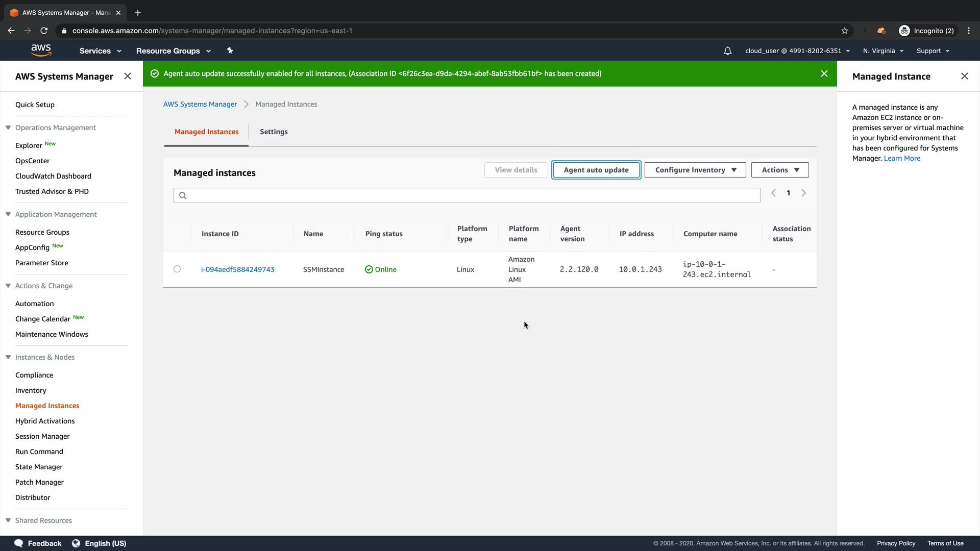Go to next page of instances
The height and width of the screenshot is (551, 980).
(803, 193)
